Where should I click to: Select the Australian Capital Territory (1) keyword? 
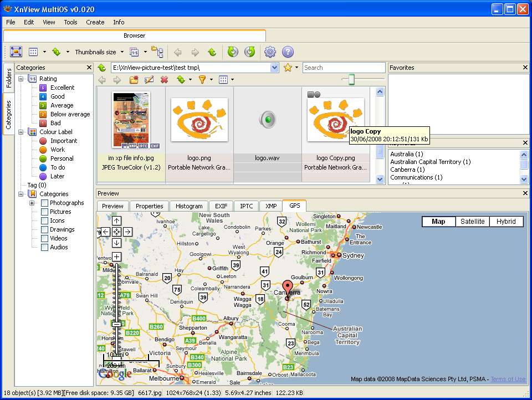tap(431, 162)
